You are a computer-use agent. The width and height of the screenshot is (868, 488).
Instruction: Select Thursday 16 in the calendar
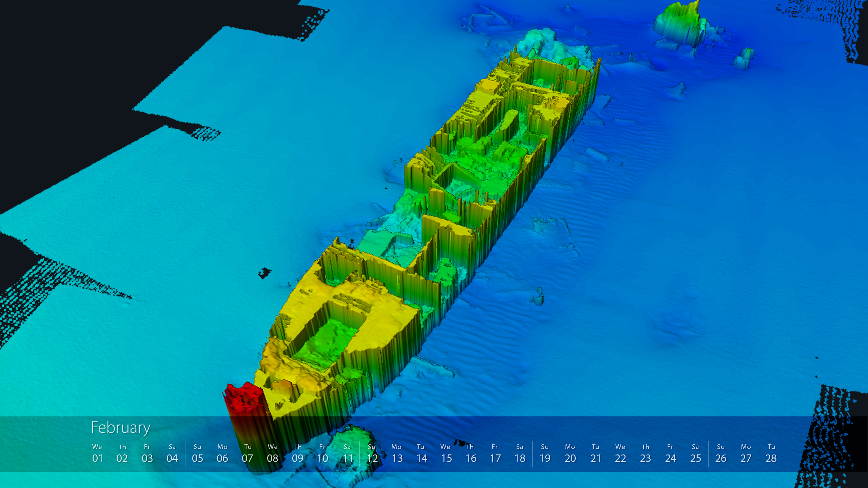pyautogui.click(x=471, y=453)
